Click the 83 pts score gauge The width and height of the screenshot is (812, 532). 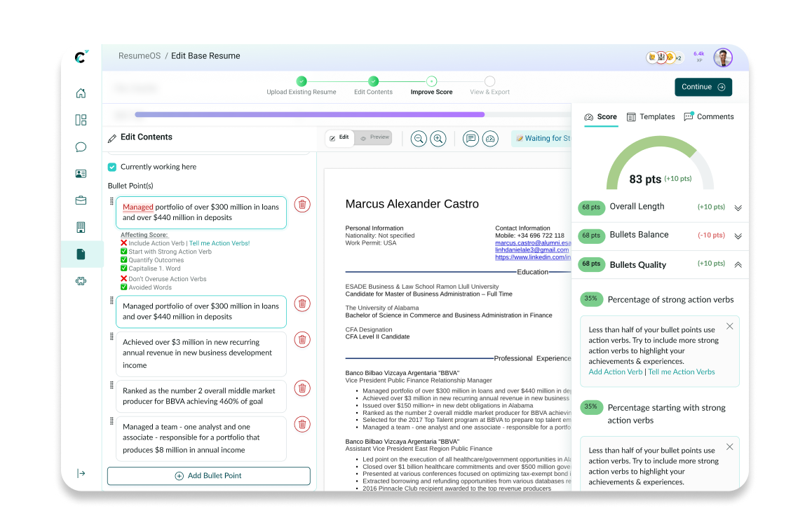tap(661, 163)
